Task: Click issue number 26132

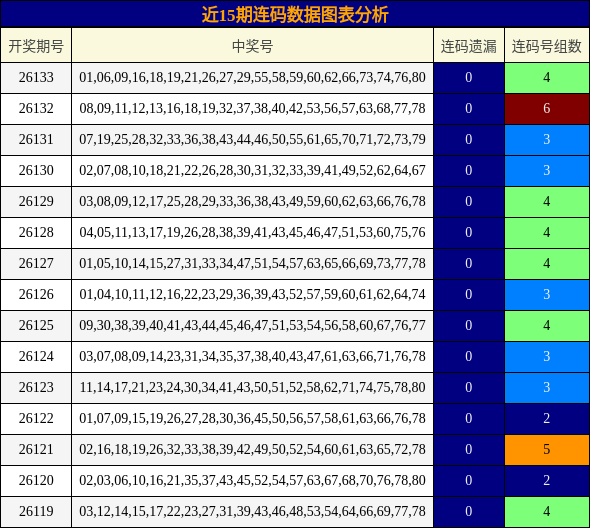Action: pyautogui.click(x=36, y=108)
